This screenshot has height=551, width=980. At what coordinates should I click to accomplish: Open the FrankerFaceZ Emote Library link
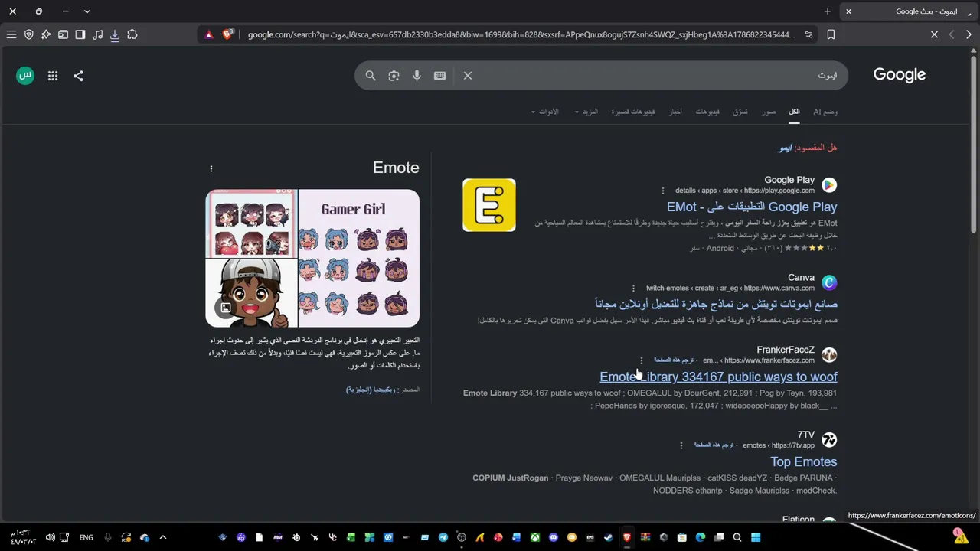(x=718, y=377)
